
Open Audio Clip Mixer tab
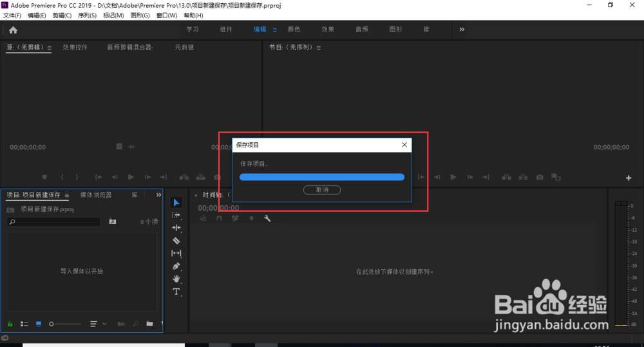130,47
